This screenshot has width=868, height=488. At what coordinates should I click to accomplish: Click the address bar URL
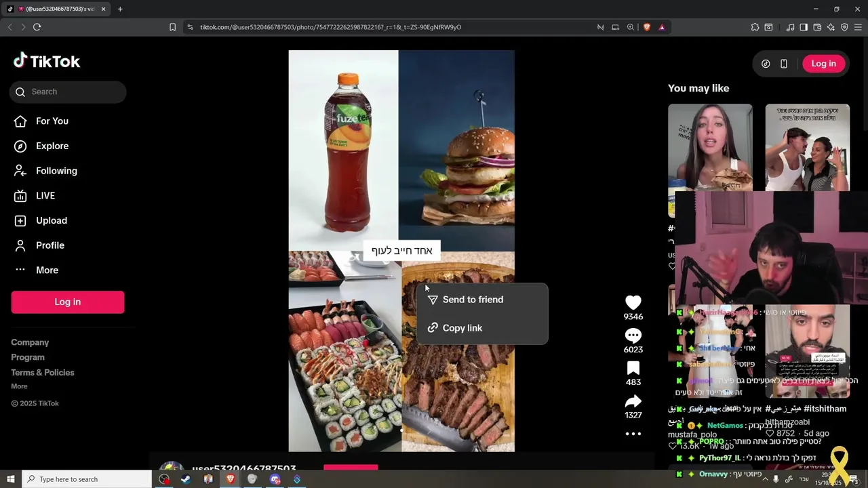point(330,27)
